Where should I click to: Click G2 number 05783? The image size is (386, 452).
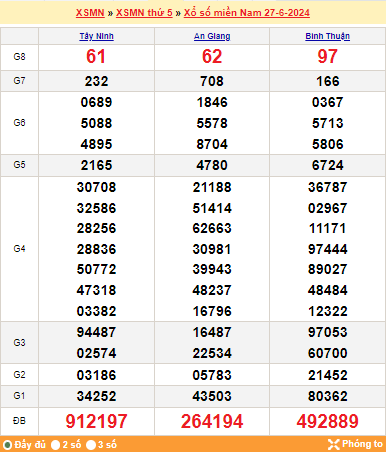(212, 375)
